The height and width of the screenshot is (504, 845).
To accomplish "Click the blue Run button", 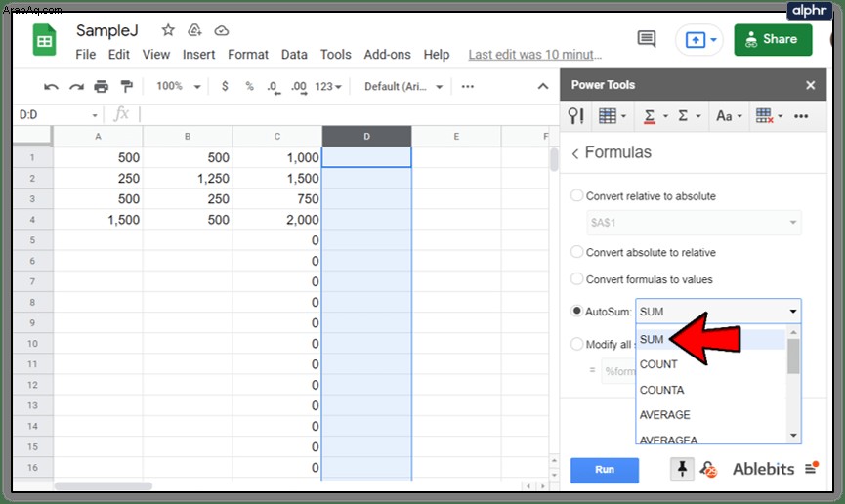I will click(605, 470).
